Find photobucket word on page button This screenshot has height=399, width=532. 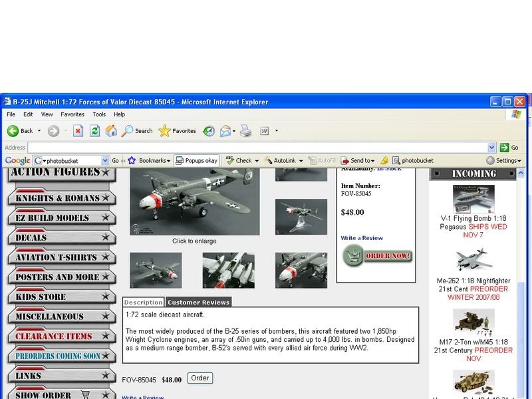click(x=412, y=160)
